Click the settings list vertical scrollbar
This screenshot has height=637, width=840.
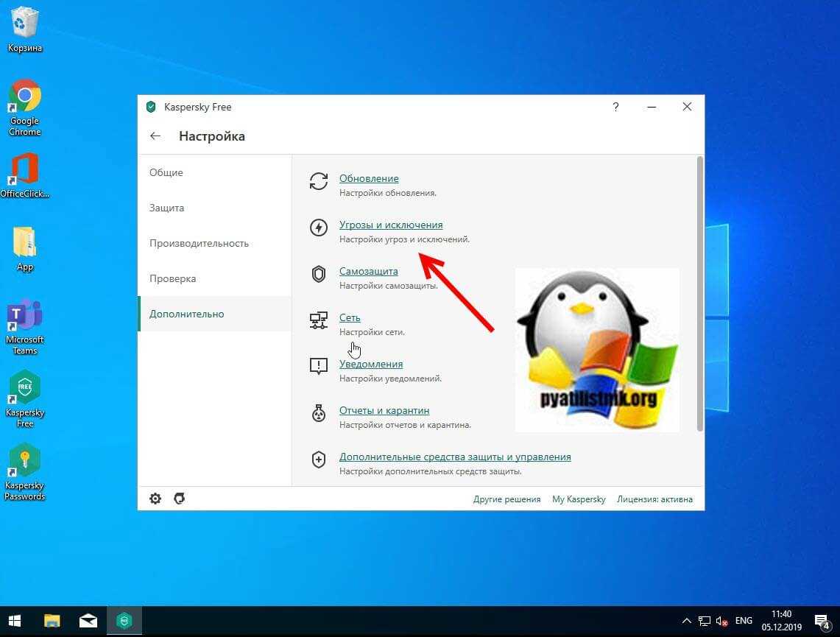[699, 295]
